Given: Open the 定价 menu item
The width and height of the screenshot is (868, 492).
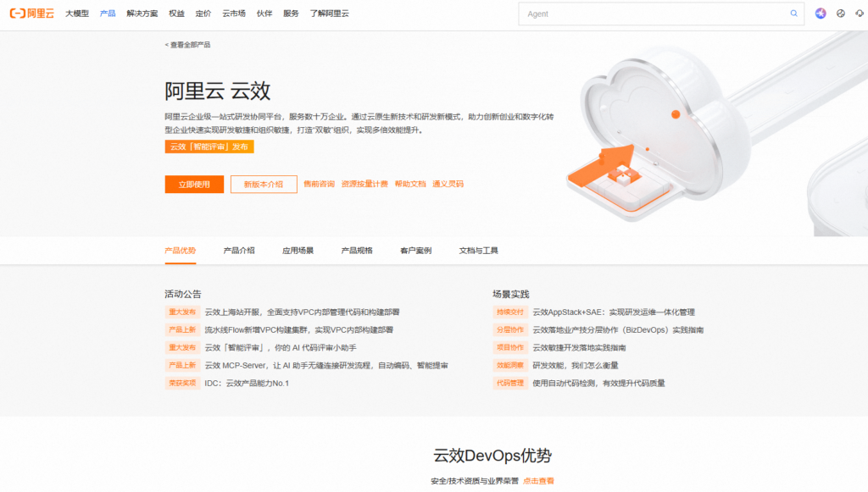Looking at the screenshot, I should coord(203,14).
